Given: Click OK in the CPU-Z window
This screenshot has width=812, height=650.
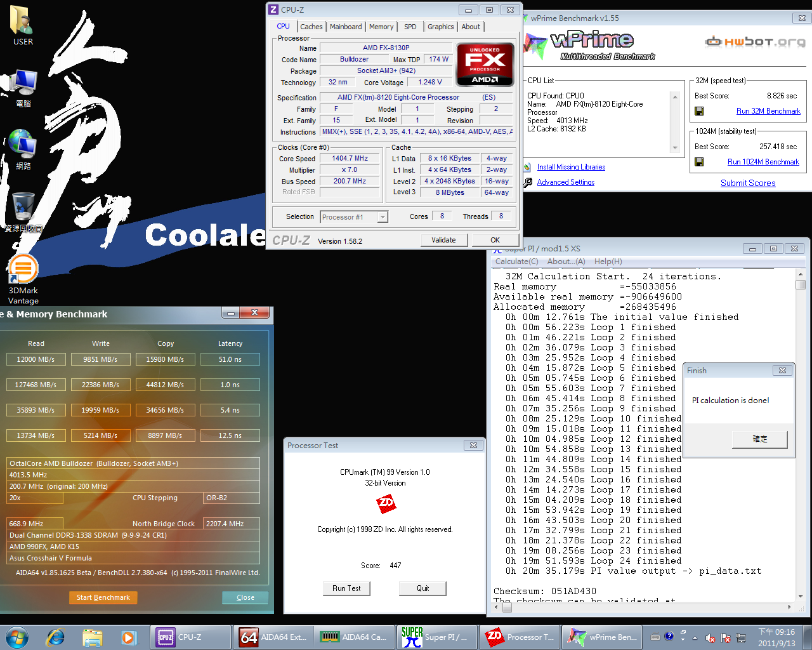Looking at the screenshot, I should click(495, 240).
